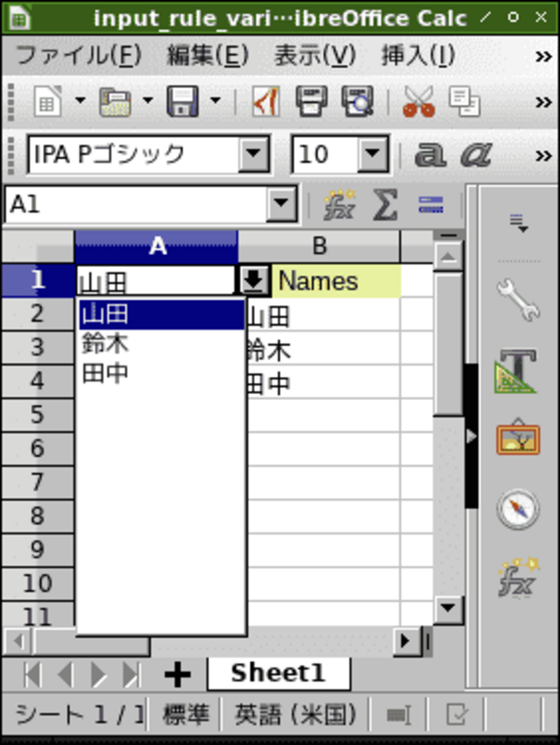Click the Name Box showing A1

coord(136,204)
